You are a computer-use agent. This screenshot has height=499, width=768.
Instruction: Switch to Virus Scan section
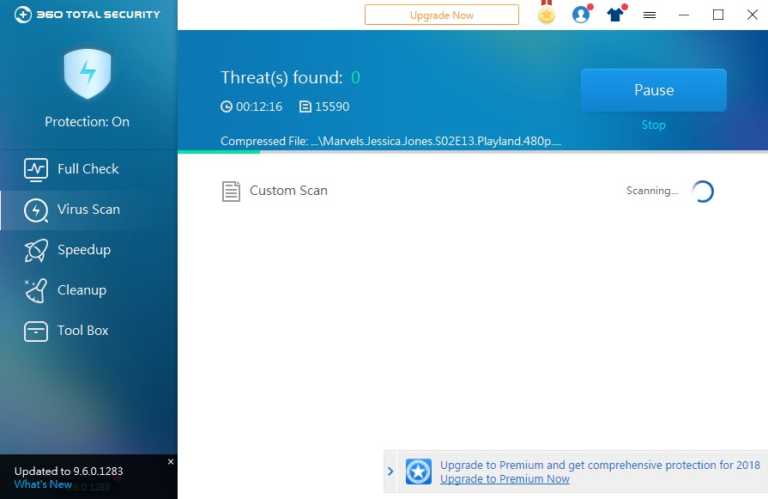[87, 210]
